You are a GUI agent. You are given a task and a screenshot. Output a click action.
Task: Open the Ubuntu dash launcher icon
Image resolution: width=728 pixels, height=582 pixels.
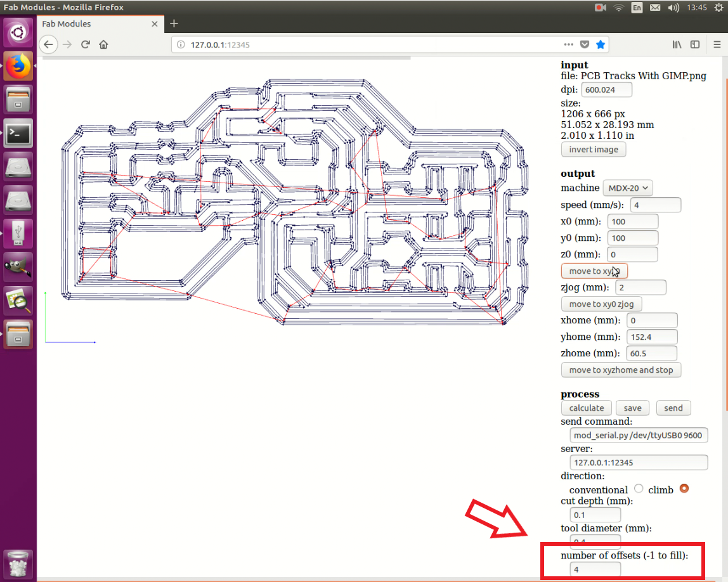[17, 32]
